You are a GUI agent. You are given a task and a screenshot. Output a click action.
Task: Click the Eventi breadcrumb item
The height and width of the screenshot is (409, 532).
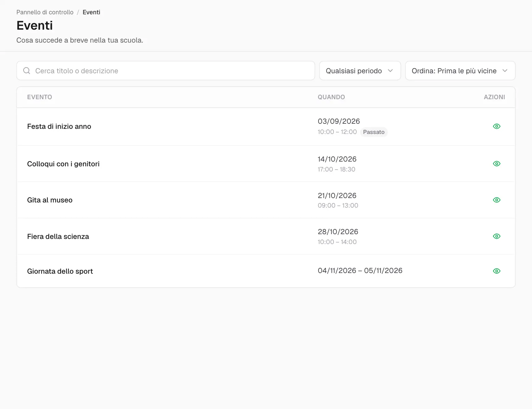pos(91,12)
